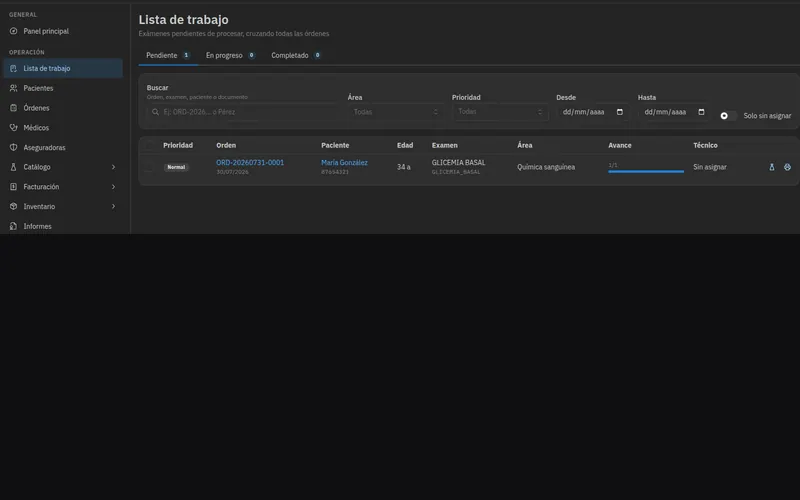Open the Desde calendar picker icon
800x500 pixels.
pos(620,112)
